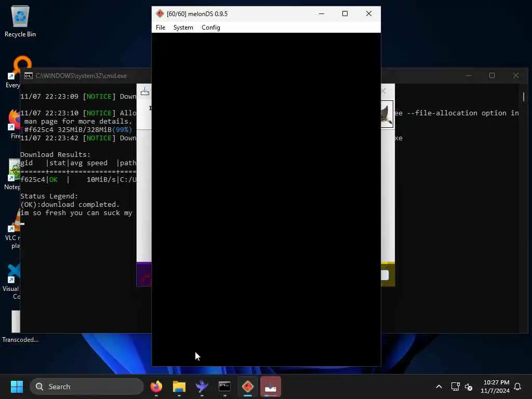Open the Transcoded desktop file
The width and height of the screenshot is (532, 399).
[16, 326]
